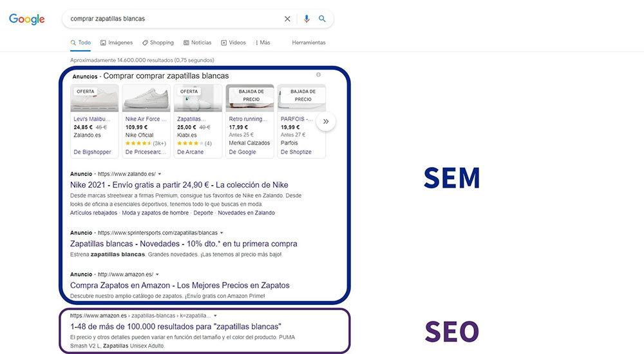Open Zapatillas blancas Novedades ad headline

184,243
